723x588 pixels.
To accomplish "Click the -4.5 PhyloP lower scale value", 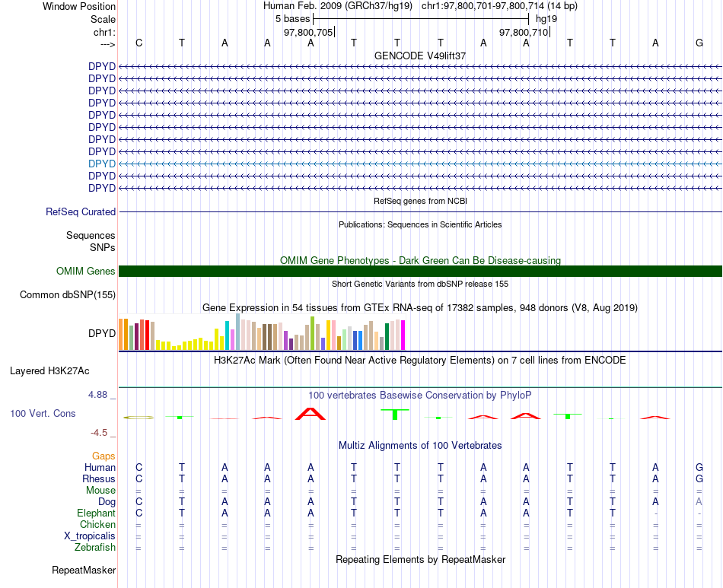I will click(99, 432).
